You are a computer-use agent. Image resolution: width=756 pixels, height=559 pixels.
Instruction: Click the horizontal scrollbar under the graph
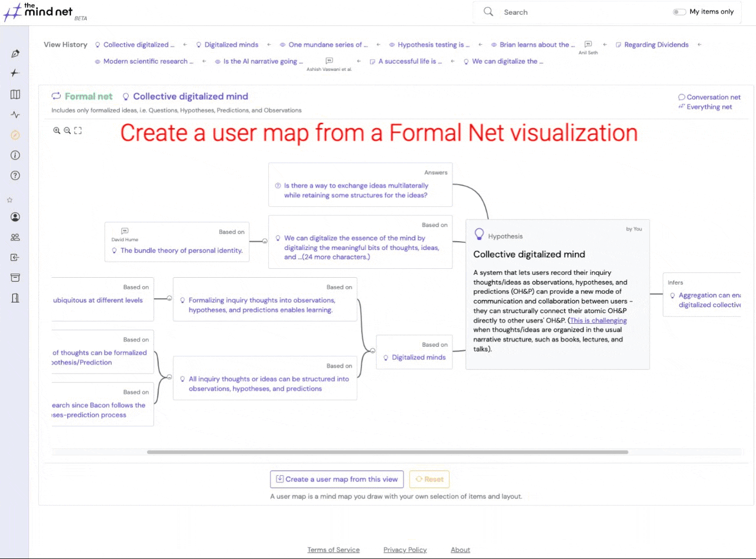click(x=387, y=452)
